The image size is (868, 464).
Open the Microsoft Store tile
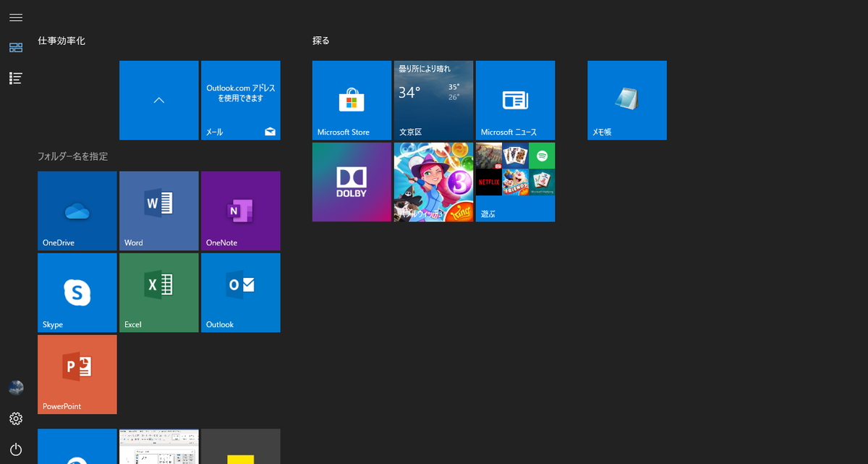click(352, 100)
